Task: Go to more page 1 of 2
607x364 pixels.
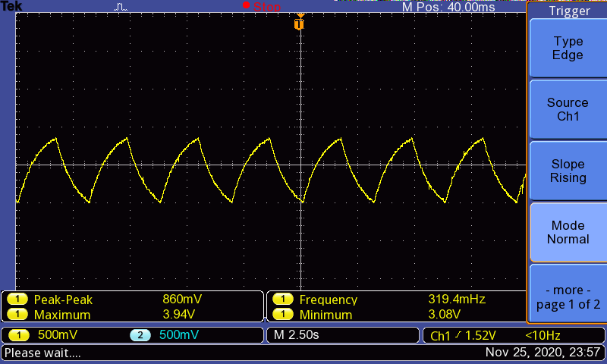Action: tap(568, 293)
